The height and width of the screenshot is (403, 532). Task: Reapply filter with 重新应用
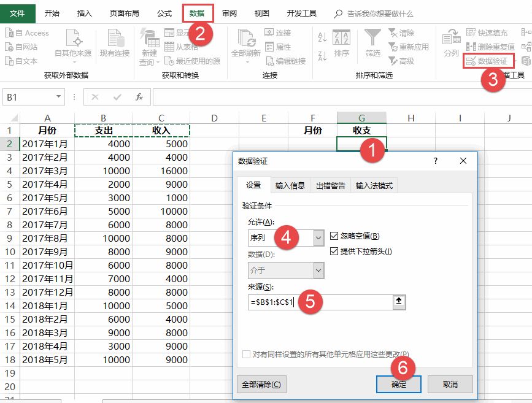[x=409, y=47]
